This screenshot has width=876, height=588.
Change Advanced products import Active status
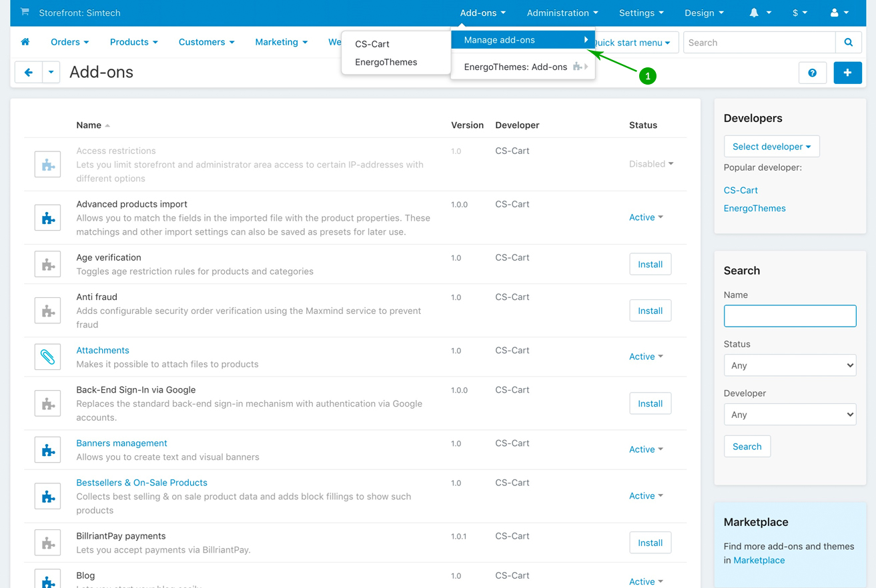pos(645,217)
